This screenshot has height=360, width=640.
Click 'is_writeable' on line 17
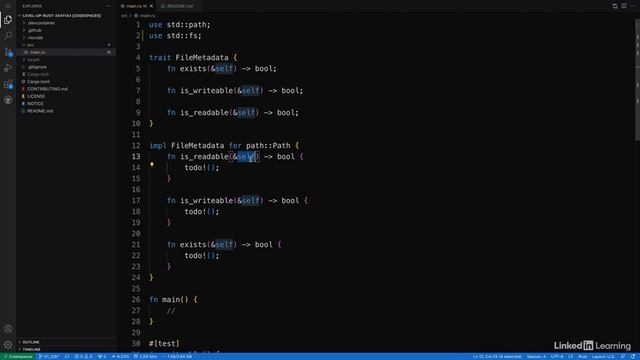coord(206,201)
